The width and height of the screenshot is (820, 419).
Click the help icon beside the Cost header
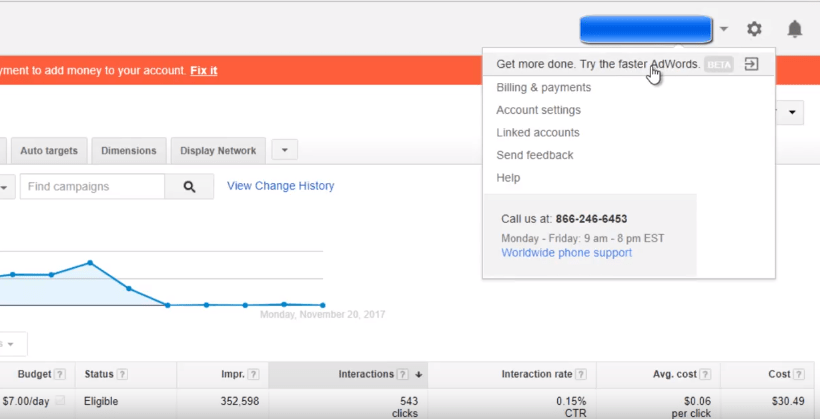799,375
